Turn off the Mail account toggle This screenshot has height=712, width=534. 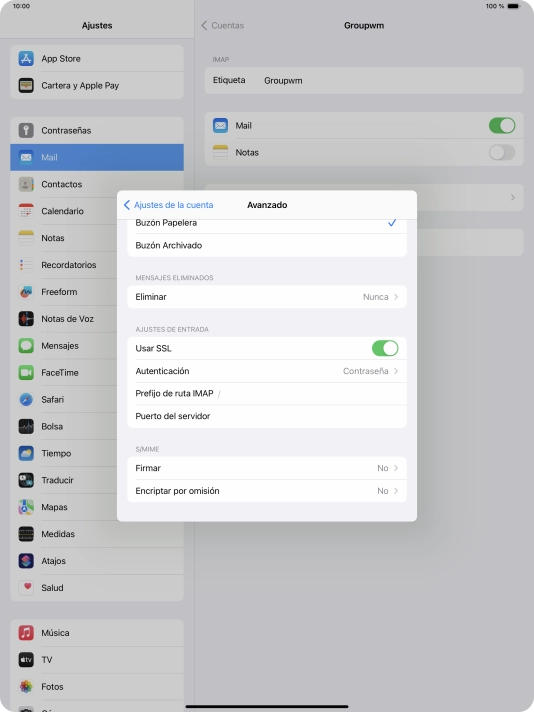(502, 125)
